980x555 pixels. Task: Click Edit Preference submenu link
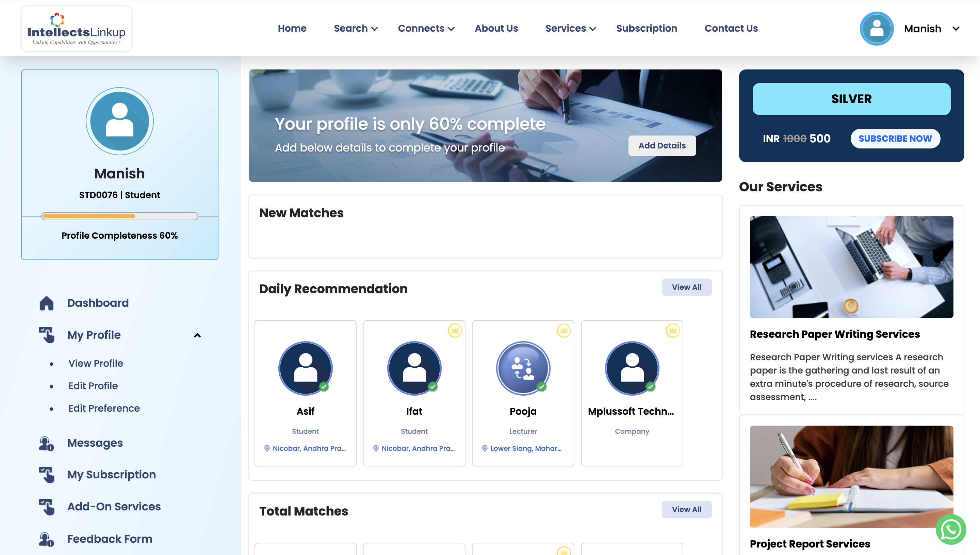coord(104,408)
